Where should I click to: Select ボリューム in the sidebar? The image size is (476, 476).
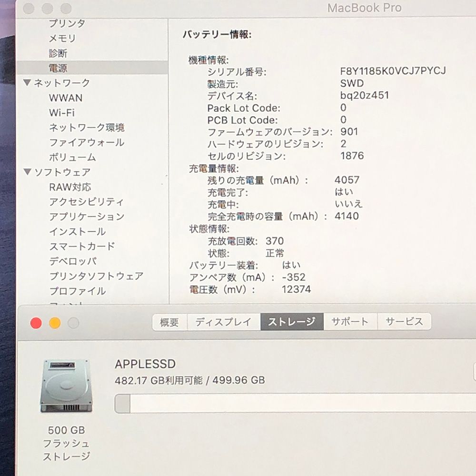point(72,157)
